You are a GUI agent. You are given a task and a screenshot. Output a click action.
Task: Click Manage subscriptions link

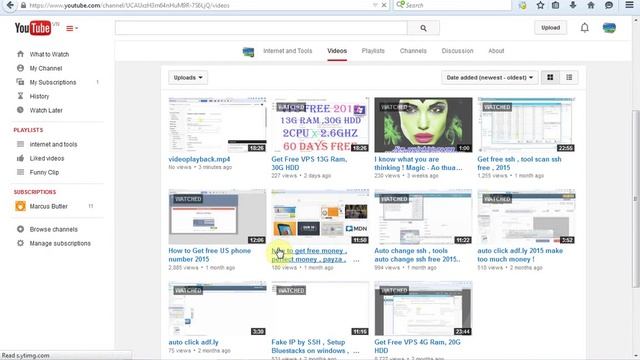pos(60,243)
